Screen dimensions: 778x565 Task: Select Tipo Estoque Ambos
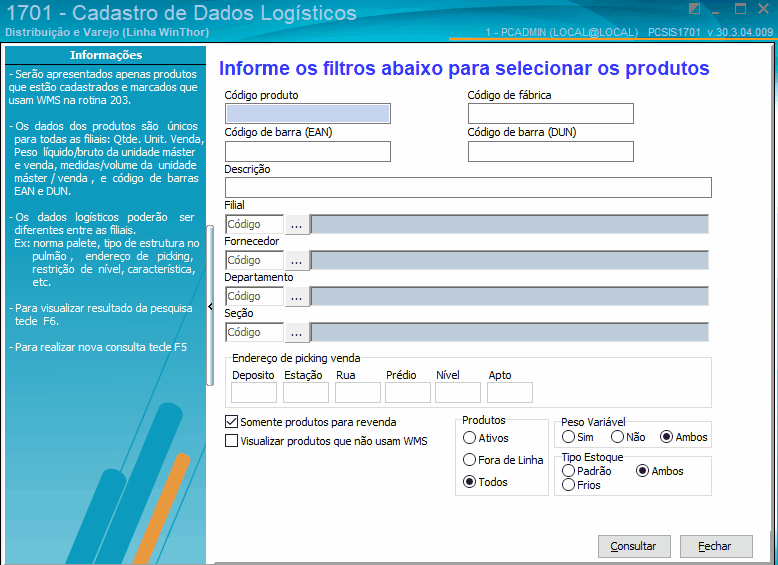643,471
